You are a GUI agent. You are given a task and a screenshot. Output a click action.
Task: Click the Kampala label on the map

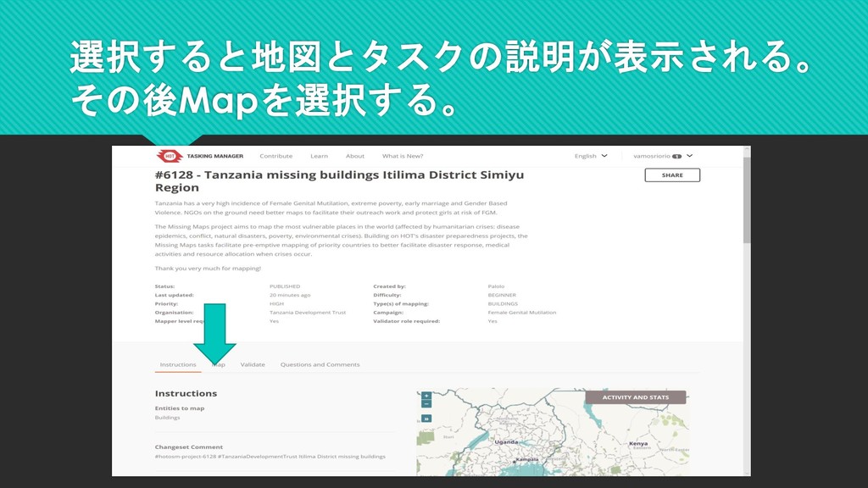point(526,460)
